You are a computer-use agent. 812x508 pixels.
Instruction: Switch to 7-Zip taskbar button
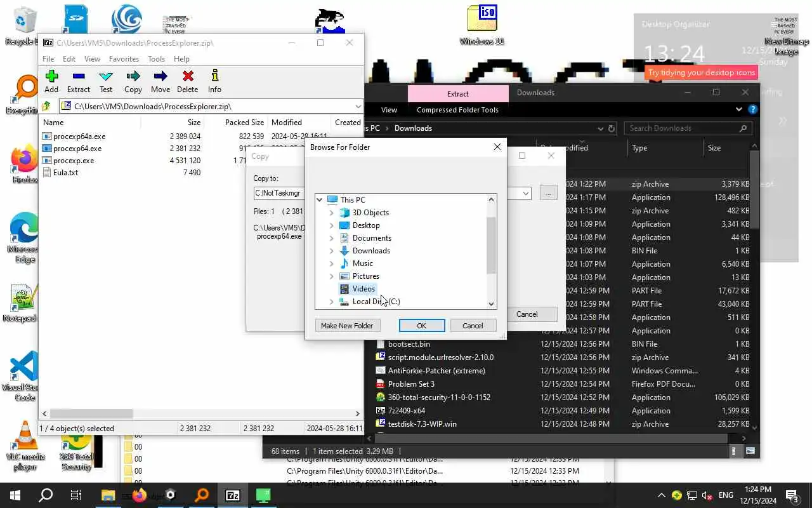233,495
